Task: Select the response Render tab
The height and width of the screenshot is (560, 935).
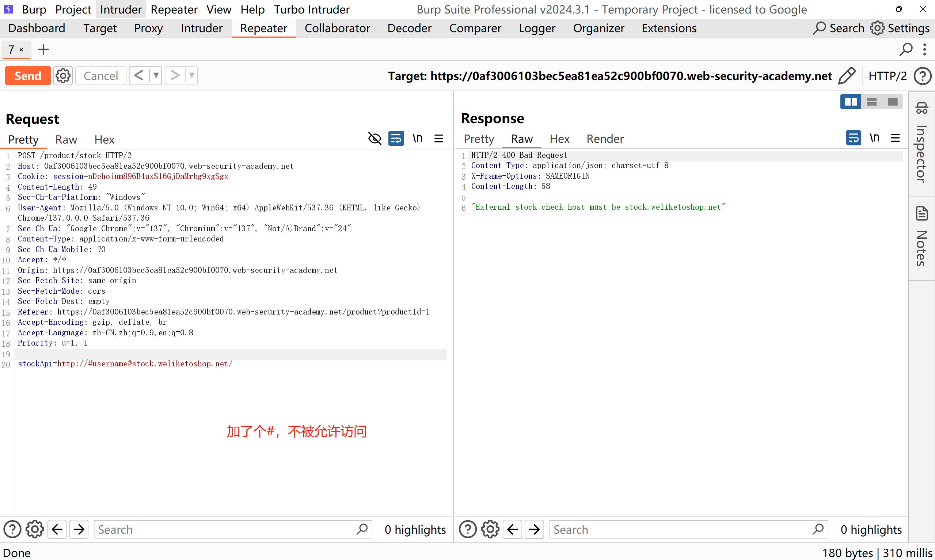Action: coord(604,139)
